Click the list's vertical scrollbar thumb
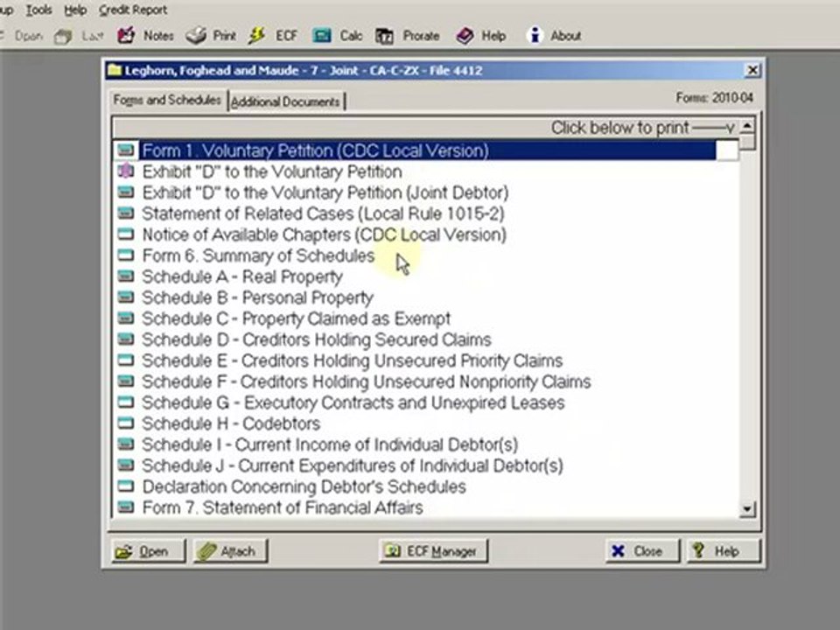840x630 pixels. [746, 142]
